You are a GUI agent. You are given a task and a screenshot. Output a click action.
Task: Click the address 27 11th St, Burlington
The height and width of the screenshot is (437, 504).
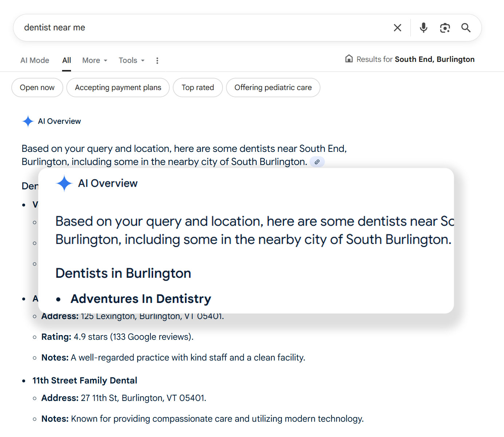click(124, 398)
